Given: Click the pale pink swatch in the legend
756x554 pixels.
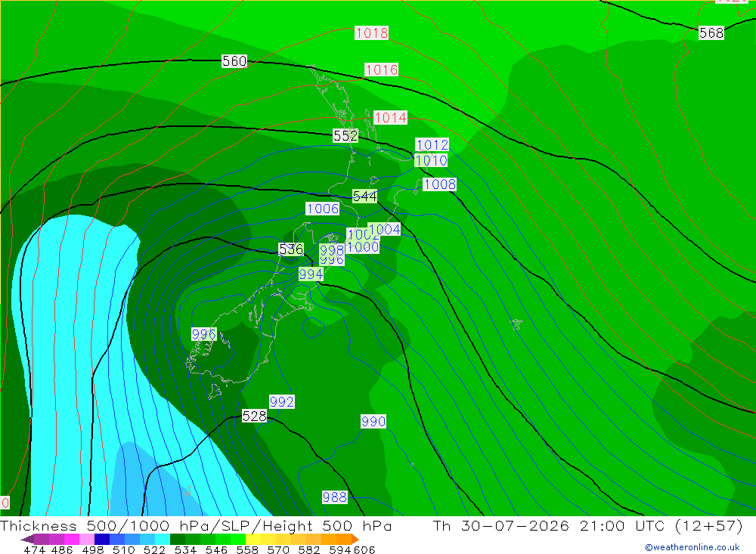Looking at the screenshot, I should [87, 539].
